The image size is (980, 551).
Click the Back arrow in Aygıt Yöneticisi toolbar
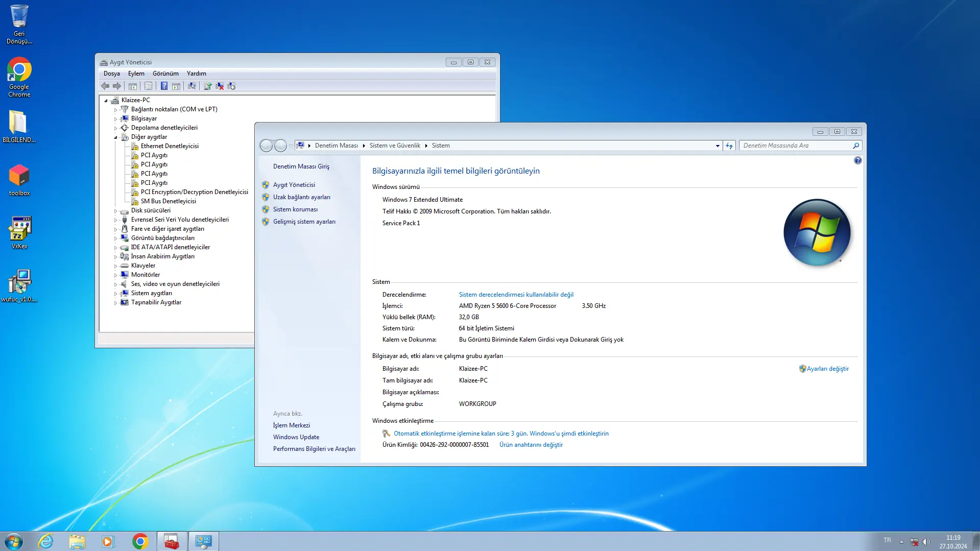pyautogui.click(x=105, y=86)
